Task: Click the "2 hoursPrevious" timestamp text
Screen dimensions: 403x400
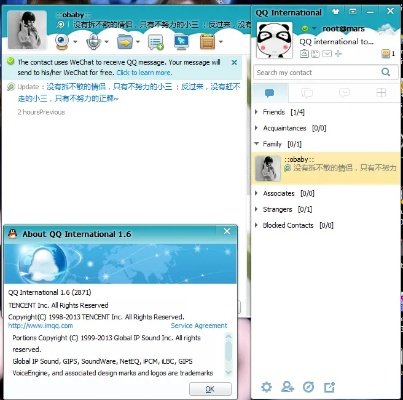Action: [x=41, y=112]
